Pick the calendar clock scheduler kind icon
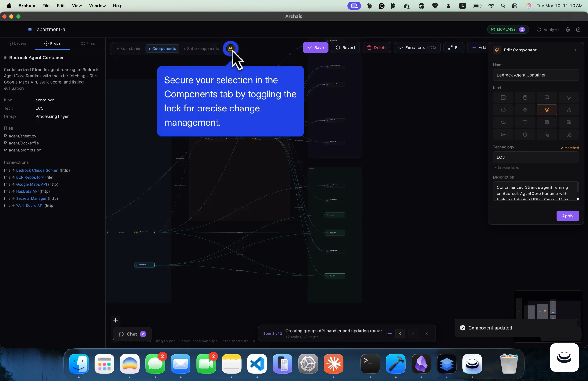Screen dimensions: 588x381 point(569,134)
